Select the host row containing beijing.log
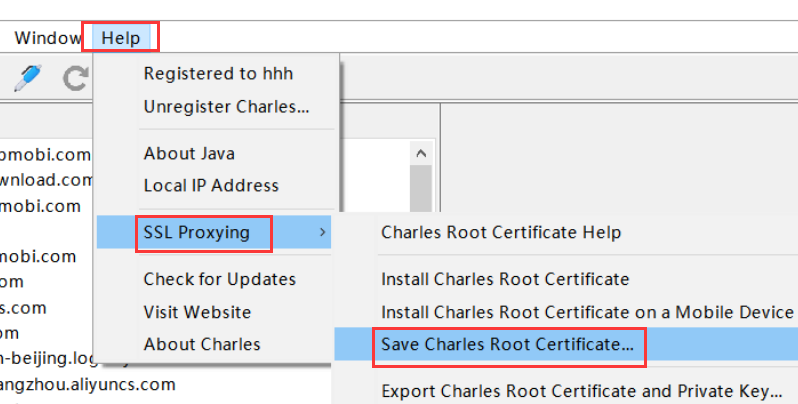The width and height of the screenshot is (798, 404). 48,359
